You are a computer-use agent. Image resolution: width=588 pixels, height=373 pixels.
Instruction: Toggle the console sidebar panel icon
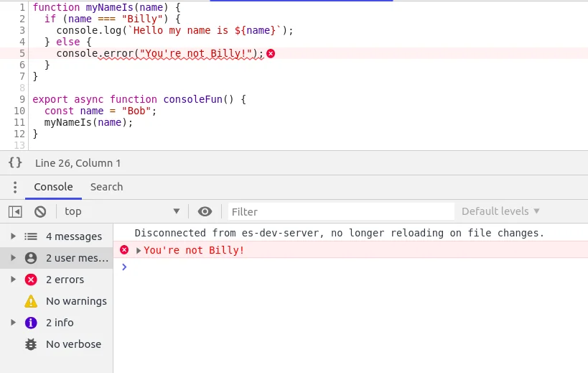[15, 211]
